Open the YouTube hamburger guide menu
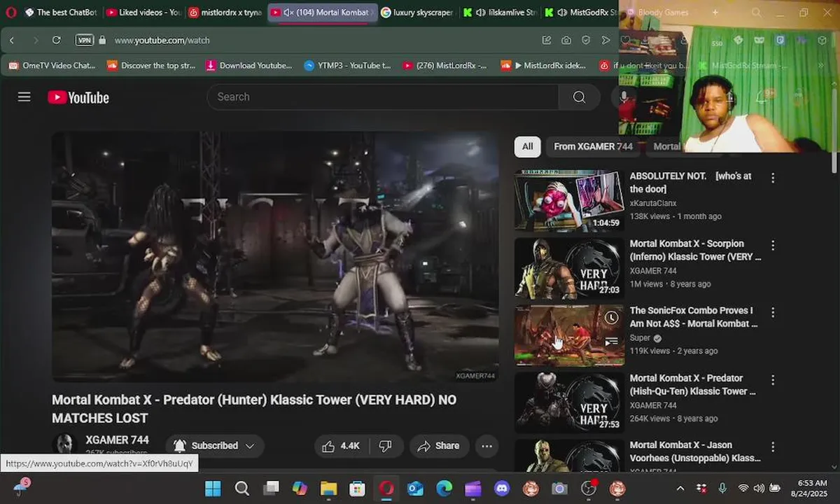This screenshot has width=840, height=504. [x=24, y=97]
